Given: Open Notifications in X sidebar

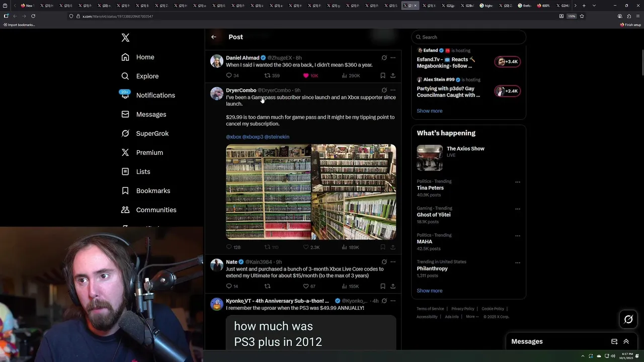Looking at the screenshot, I should coord(148,96).
